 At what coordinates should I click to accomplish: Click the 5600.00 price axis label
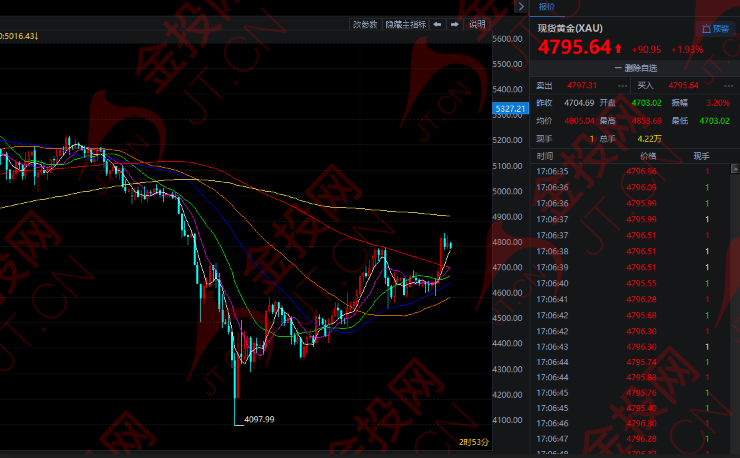pyautogui.click(x=507, y=39)
